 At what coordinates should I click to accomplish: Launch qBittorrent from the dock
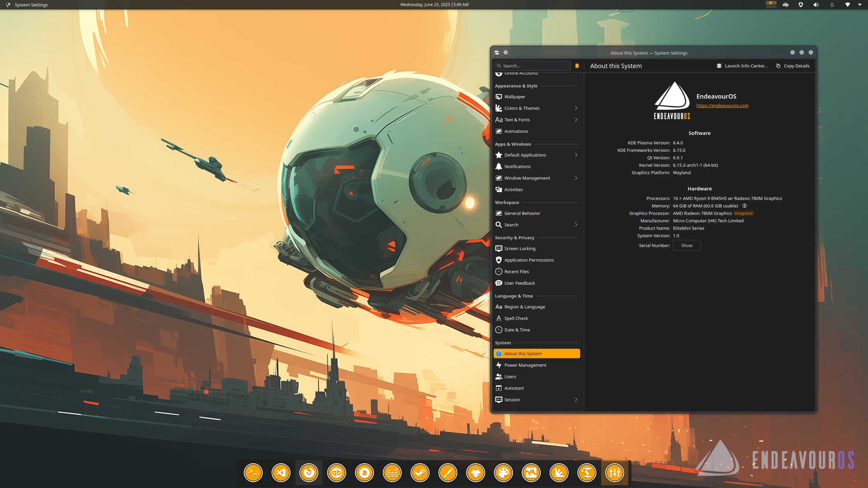click(336, 473)
